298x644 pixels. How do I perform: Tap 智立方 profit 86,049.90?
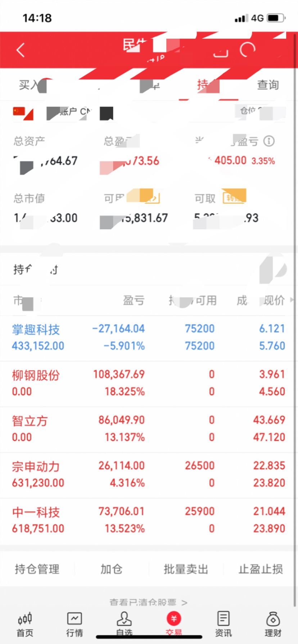pos(122,420)
